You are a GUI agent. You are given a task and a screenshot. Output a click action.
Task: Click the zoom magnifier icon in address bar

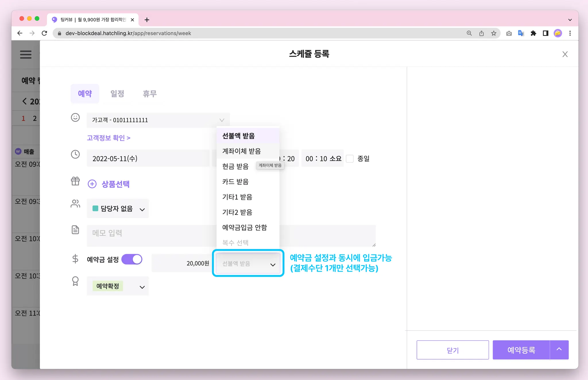click(469, 33)
